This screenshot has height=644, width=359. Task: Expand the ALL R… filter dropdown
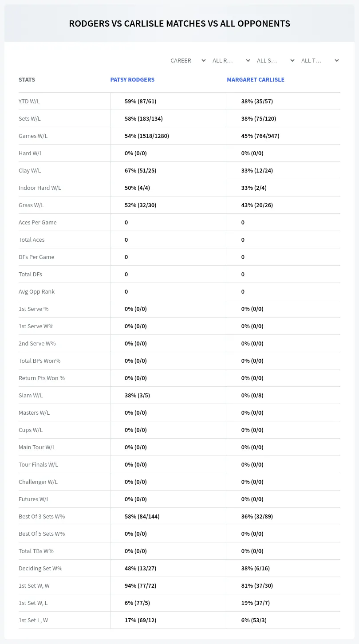231,61
